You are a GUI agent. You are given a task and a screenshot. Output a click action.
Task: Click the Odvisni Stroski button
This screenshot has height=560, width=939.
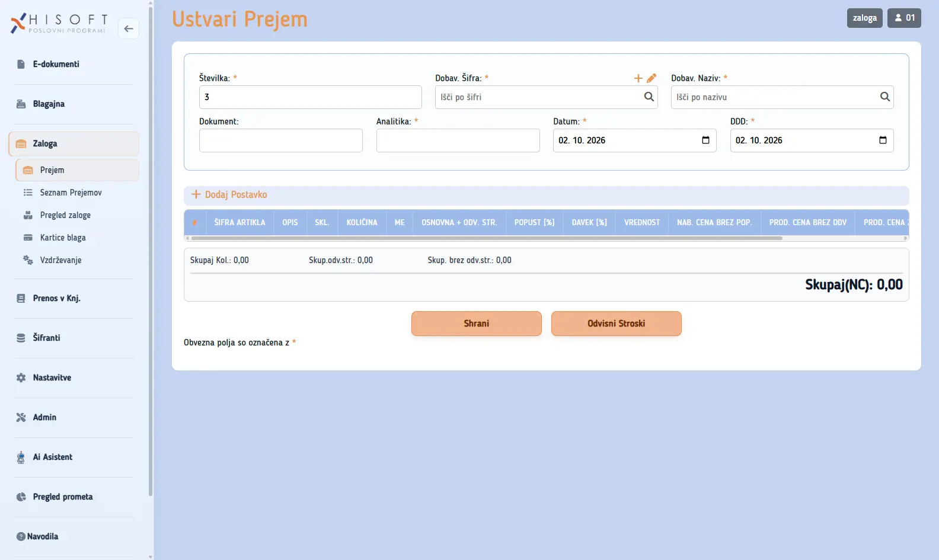[x=617, y=324]
